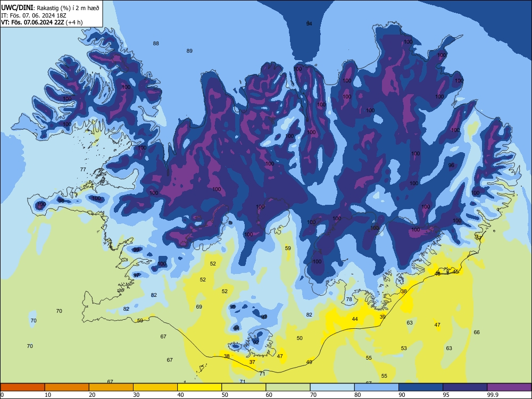532x399 pixels.
Task: Click the 20–30 legend color swatch
Action: click(111, 387)
